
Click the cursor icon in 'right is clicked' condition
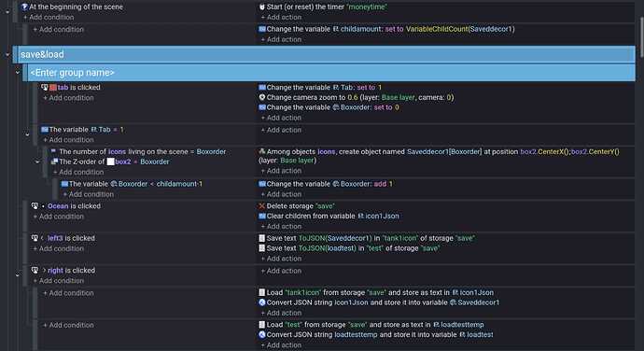click(35, 271)
